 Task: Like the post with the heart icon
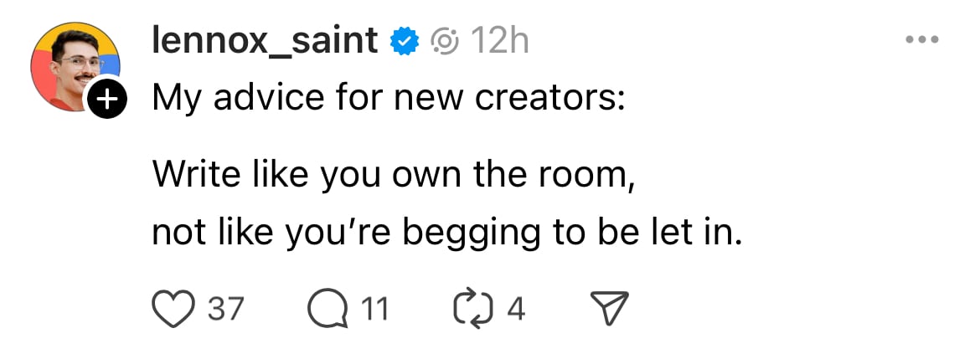point(172,310)
